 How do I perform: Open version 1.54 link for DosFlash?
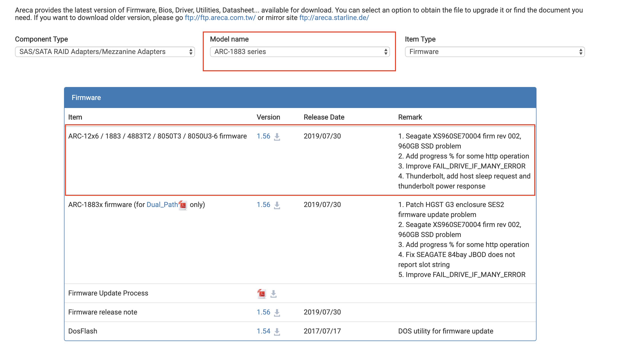coord(263,331)
